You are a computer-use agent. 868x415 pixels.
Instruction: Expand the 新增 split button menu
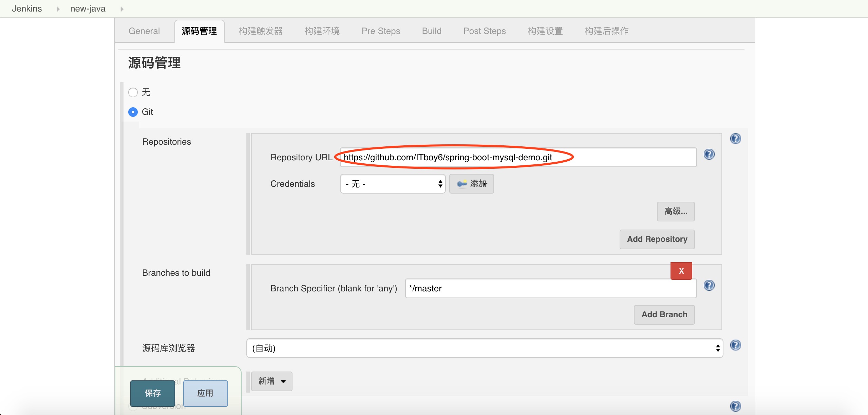pos(283,381)
